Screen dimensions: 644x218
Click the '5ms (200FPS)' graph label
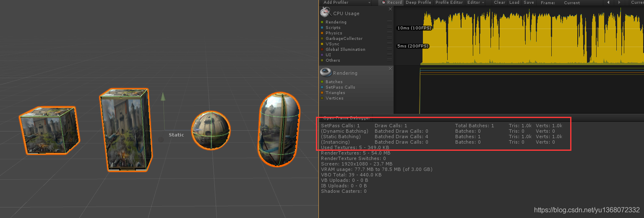[x=413, y=46]
